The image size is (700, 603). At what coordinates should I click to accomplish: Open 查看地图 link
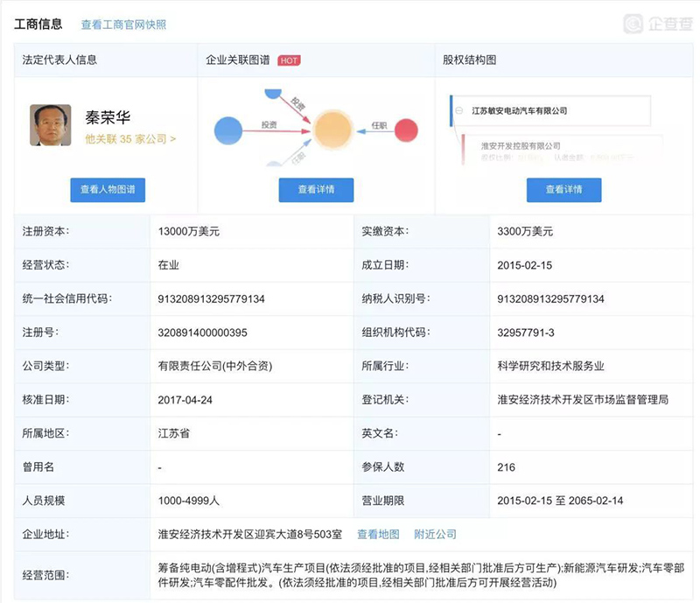point(378,534)
